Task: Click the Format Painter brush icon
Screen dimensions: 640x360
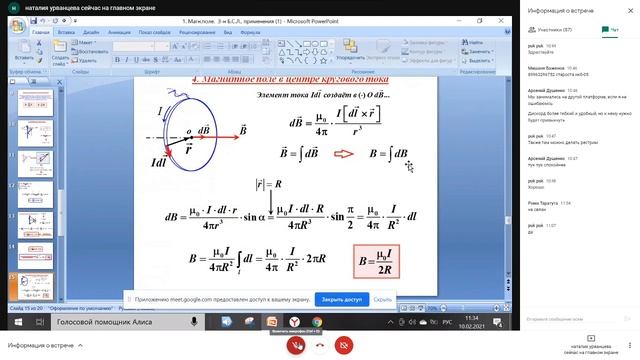Action: pos(39,60)
